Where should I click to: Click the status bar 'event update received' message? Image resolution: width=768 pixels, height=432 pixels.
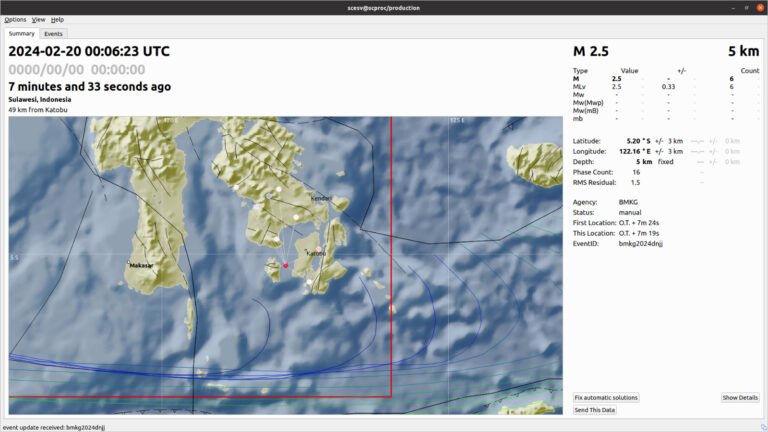tap(54, 427)
